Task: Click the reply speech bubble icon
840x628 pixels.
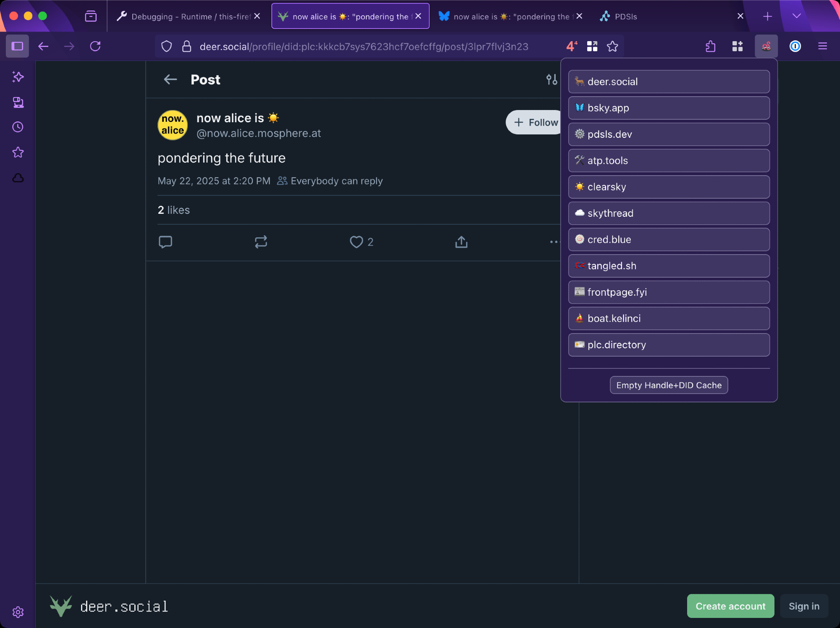Action: pyautogui.click(x=165, y=242)
